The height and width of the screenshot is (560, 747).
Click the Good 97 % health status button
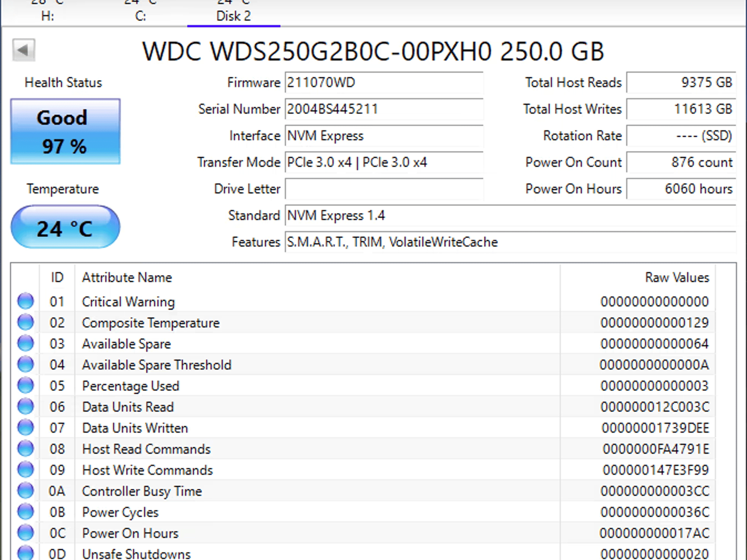pyautogui.click(x=65, y=132)
